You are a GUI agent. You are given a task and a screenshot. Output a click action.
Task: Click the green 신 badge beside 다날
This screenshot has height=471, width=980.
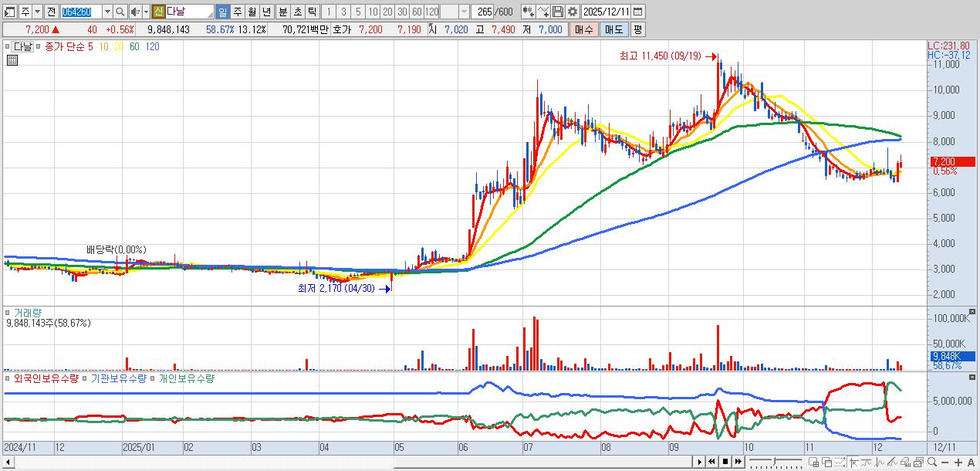[x=158, y=12]
